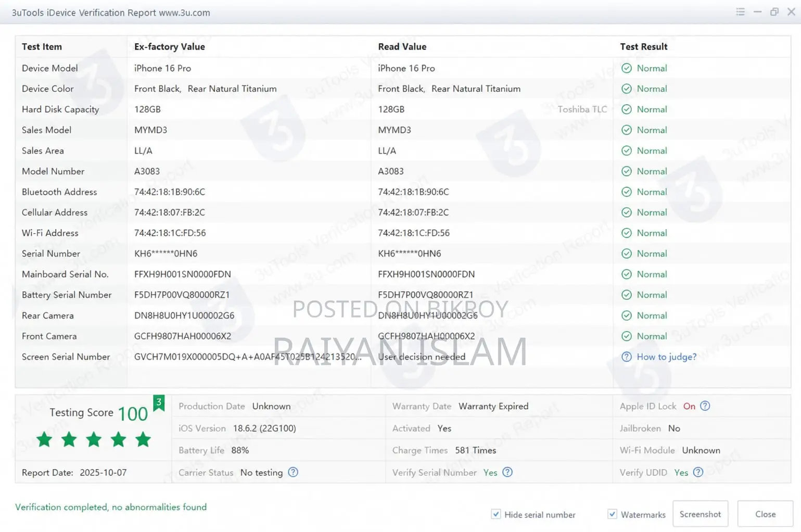Screen dimensions: 801x532
Task: Click the User decision needed text
Action: (422, 357)
